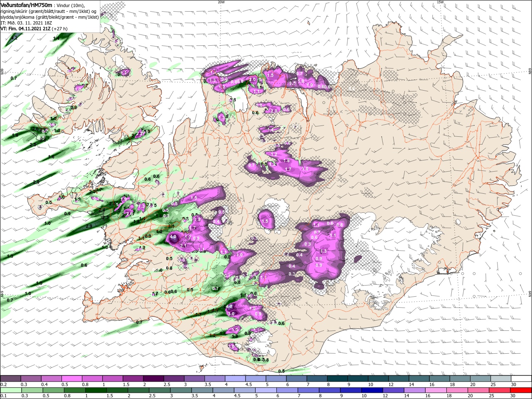Select the dark teal 9 swatch in the snow scale

coord(358,378)
